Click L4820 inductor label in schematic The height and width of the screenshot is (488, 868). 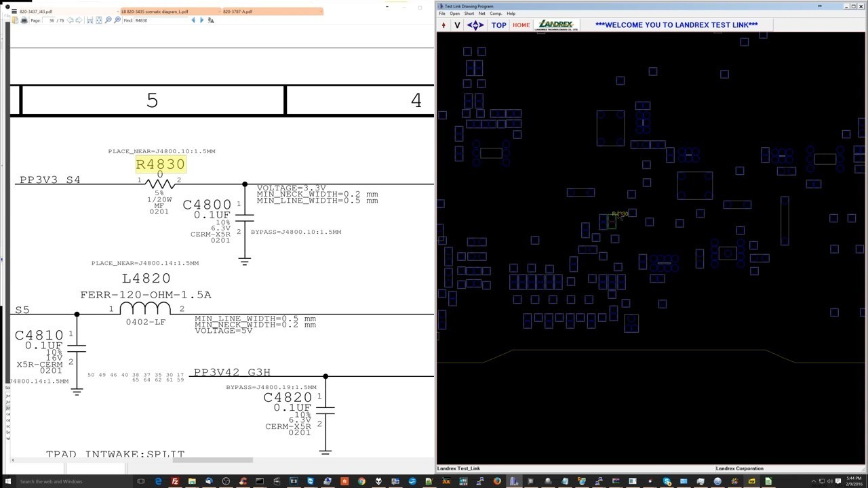pos(146,279)
